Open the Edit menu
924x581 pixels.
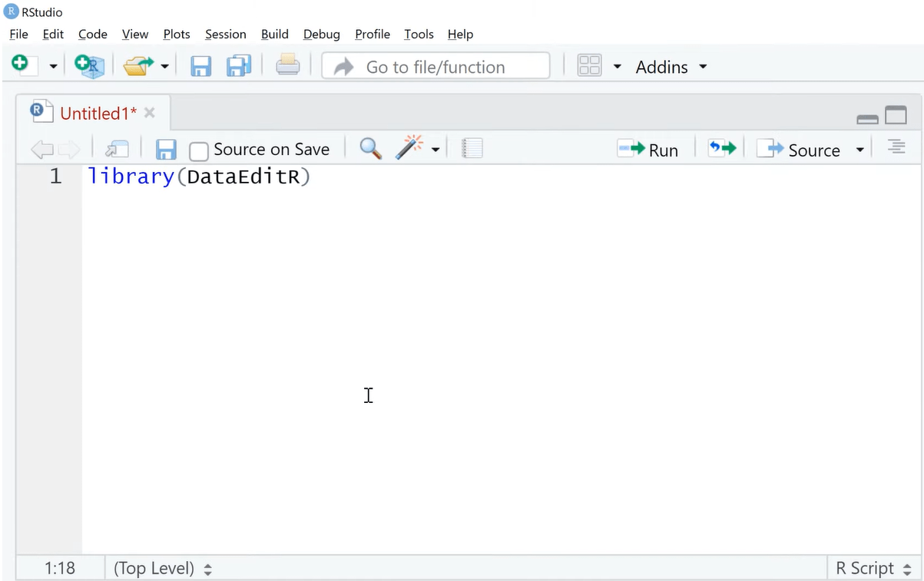pos(53,34)
